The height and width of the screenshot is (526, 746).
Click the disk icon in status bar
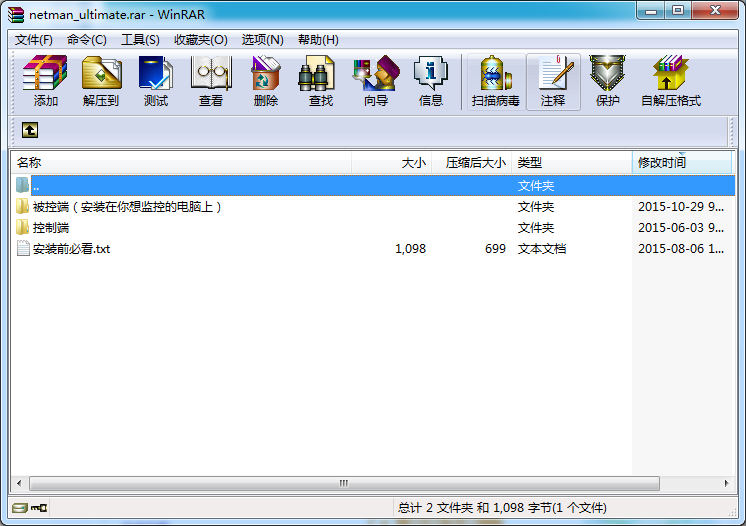[x=20, y=508]
